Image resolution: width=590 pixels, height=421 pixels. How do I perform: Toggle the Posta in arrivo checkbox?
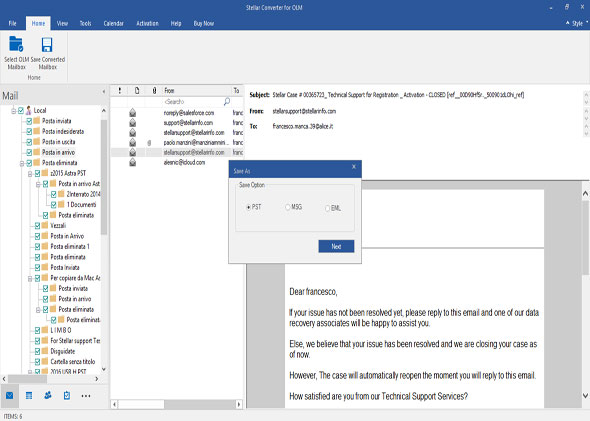coord(29,152)
